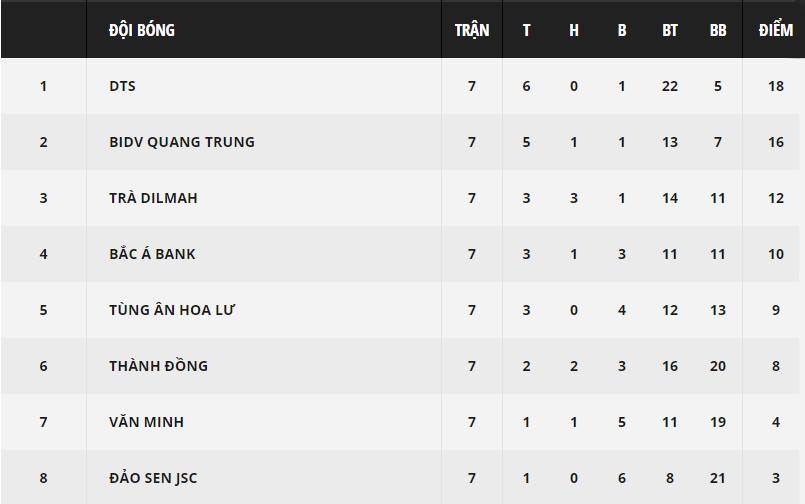Click the TRẬN column header

tap(472, 30)
